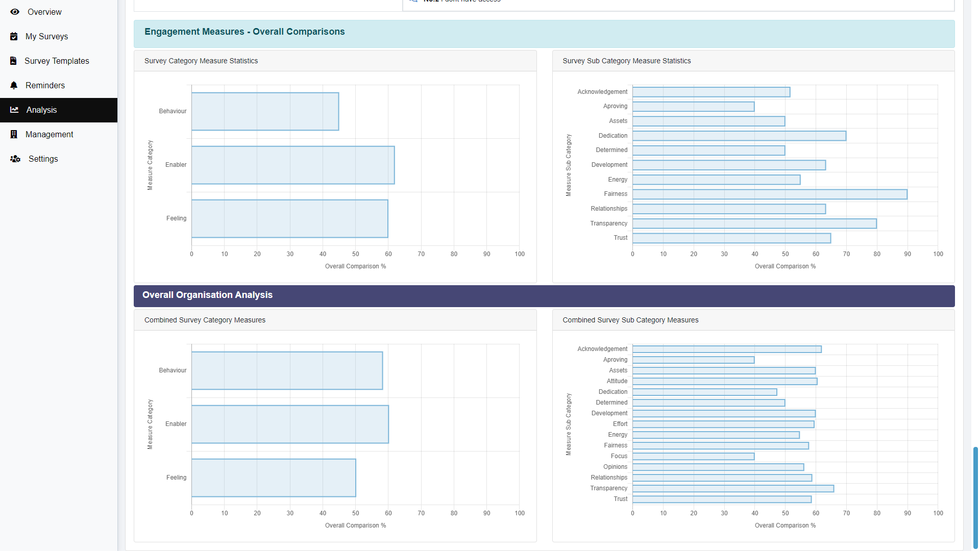Open the Overview page
Image resolution: width=980 pixels, height=551 pixels.
point(59,12)
